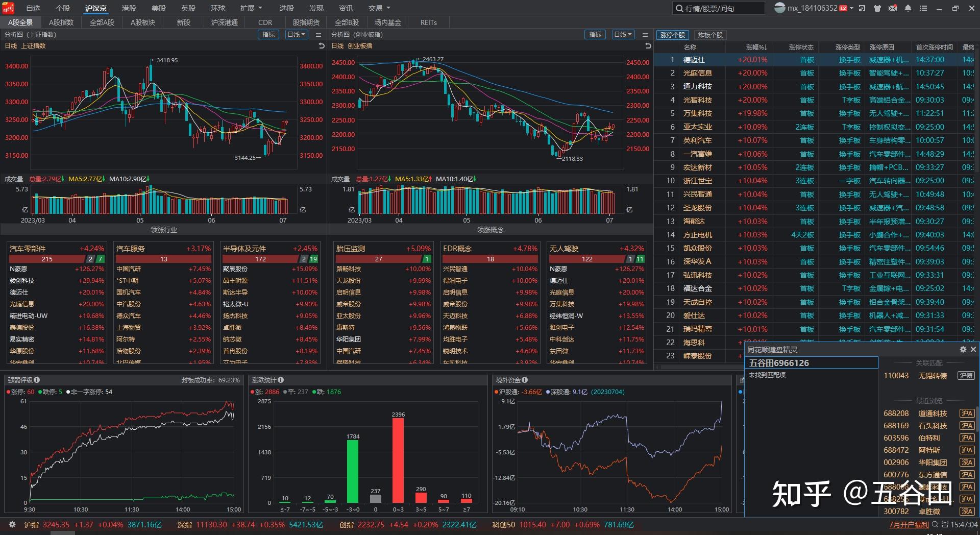This screenshot has height=535, width=980.
Task: Open the list menu icon in title bar
Action: (923, 8)
